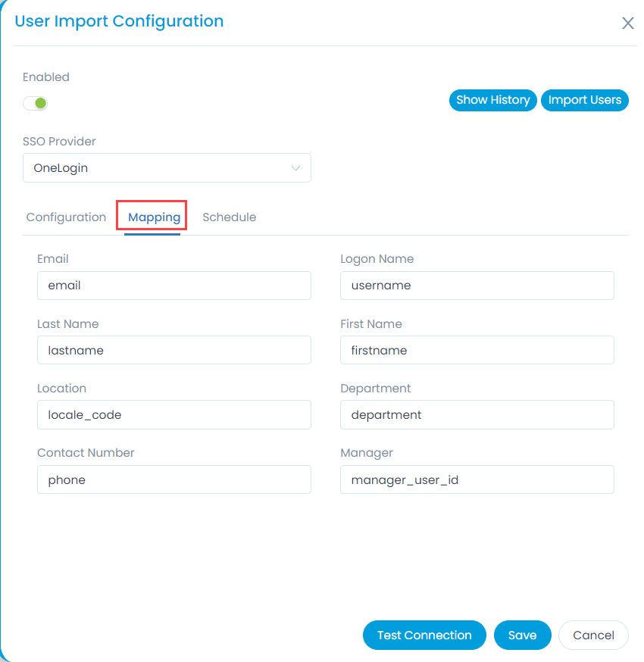Edit the First Name mapping field

477,350
